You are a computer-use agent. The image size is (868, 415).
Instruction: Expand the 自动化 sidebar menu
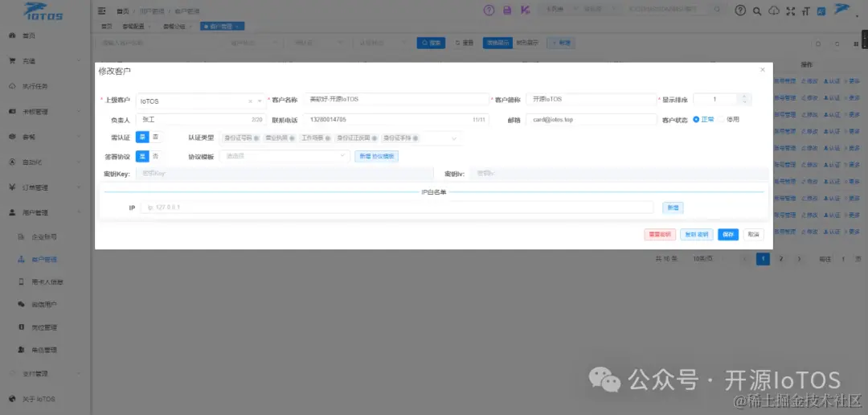click(x=45, y=162)
